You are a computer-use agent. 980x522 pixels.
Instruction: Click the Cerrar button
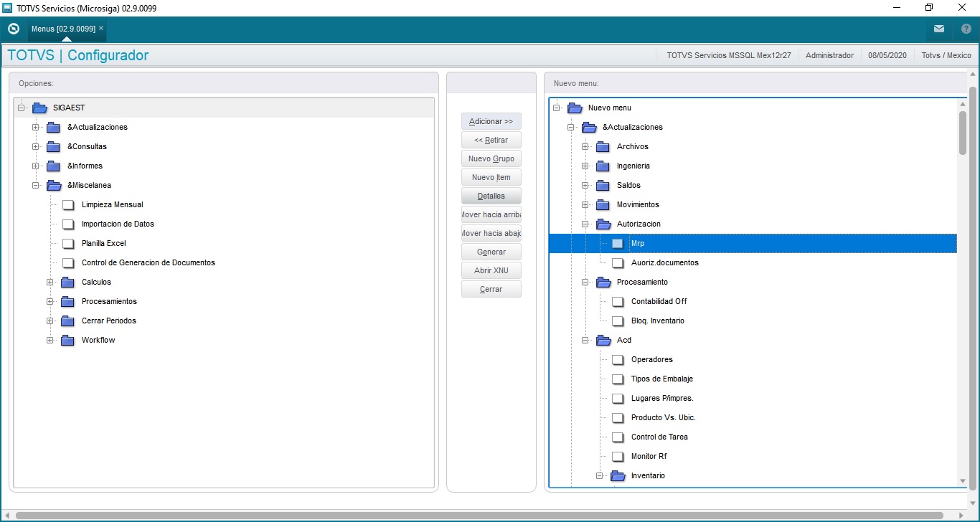coord(491,289)
